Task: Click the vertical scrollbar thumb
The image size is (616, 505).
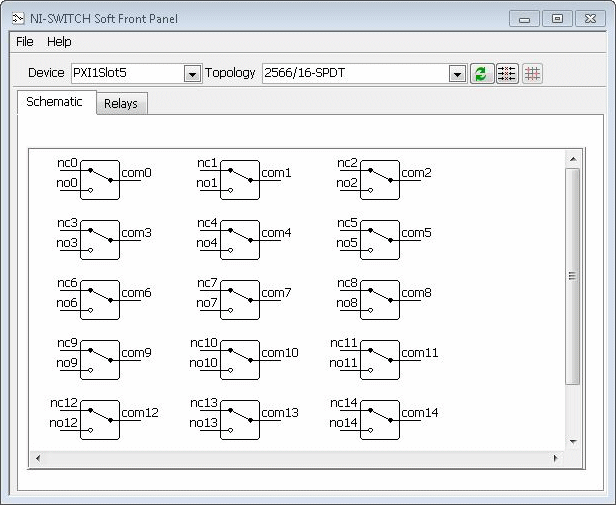Action: coord(572,276)
